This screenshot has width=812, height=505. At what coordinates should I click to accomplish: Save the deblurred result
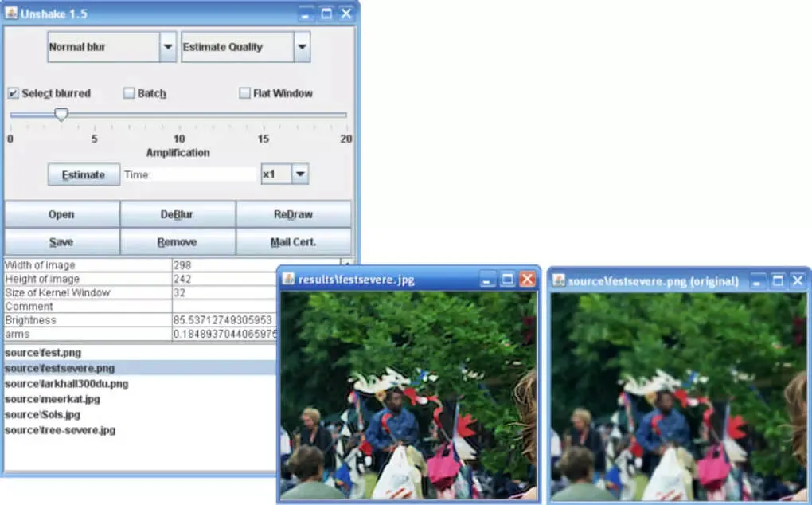(x=61, y=241)
